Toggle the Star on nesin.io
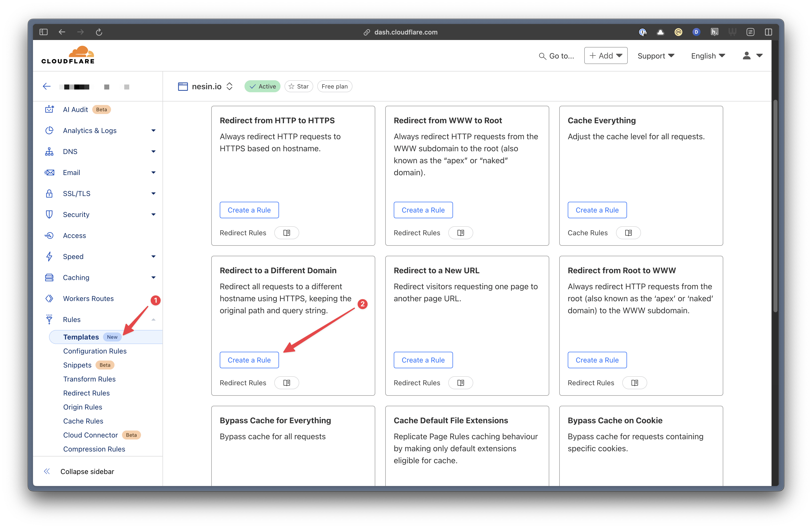The image size is (812, 528). point(298,86)
